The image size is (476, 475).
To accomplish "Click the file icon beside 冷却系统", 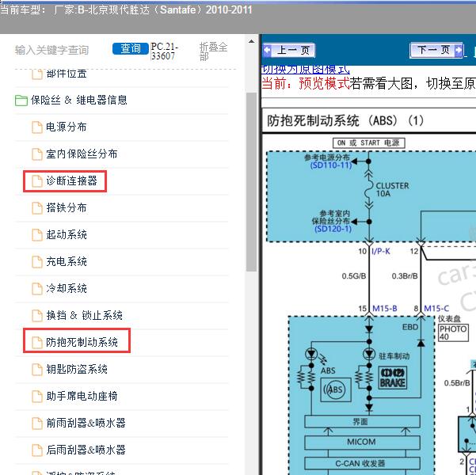I will click(37, 289).
